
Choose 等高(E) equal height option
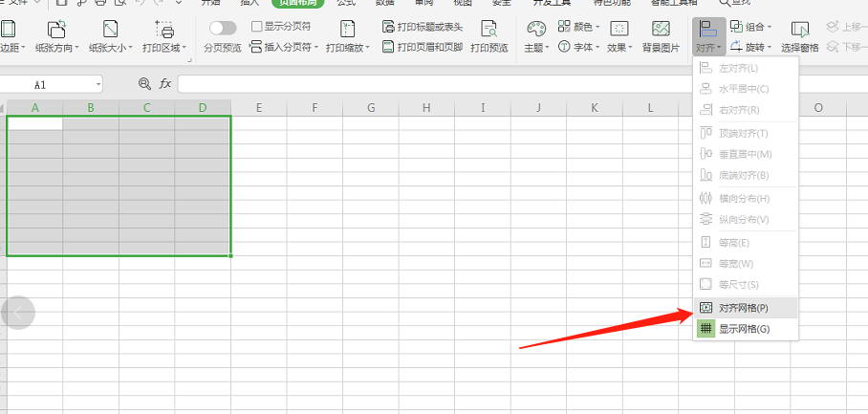point(745,243)
